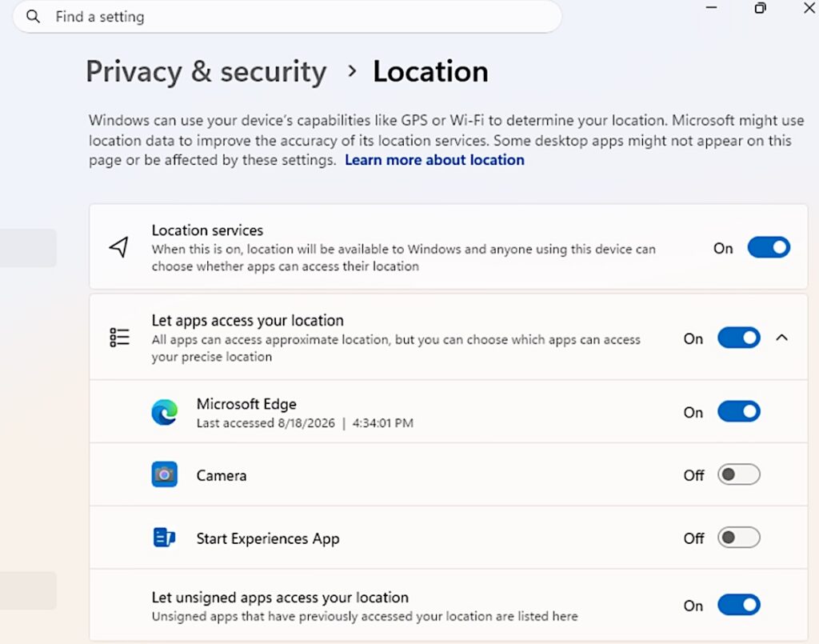Minimize the Settings window
The height and width of the screenshot is (644, 819).
711,8
